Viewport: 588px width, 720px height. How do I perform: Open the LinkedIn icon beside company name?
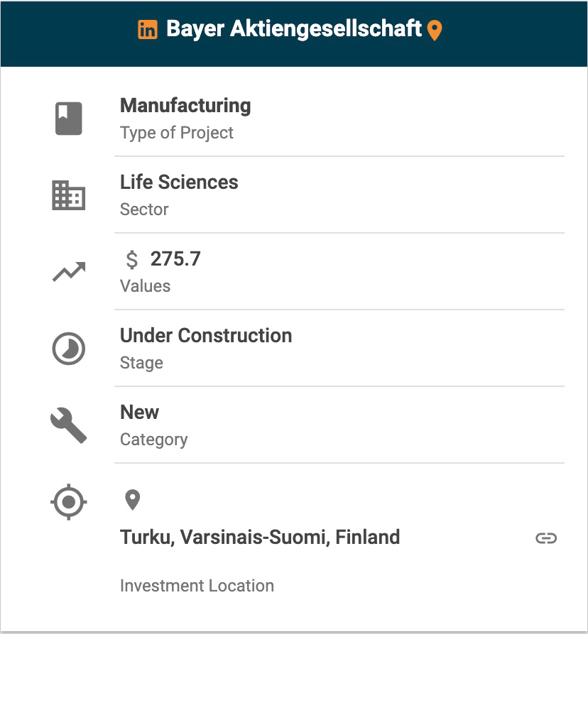(148, 30)
